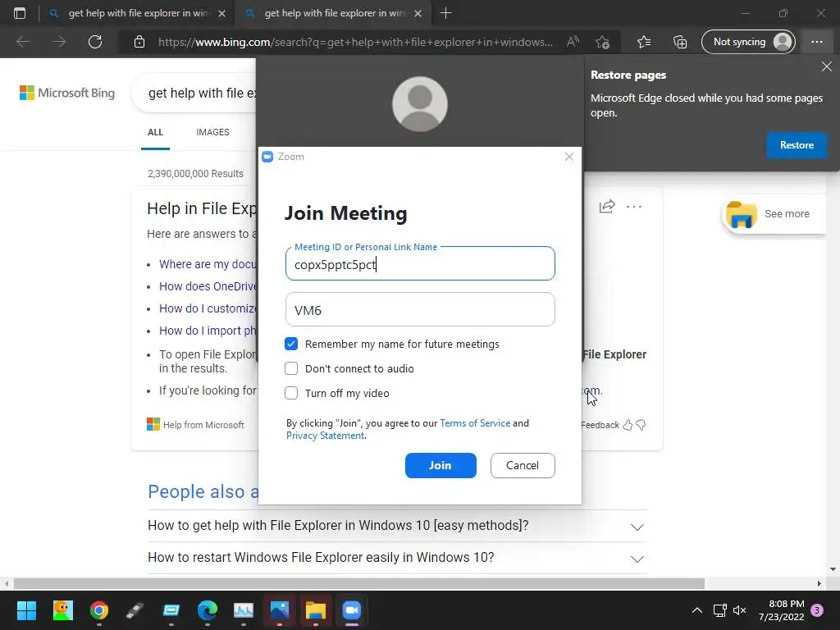Click Restore to reopen pages

coord(797,145)
